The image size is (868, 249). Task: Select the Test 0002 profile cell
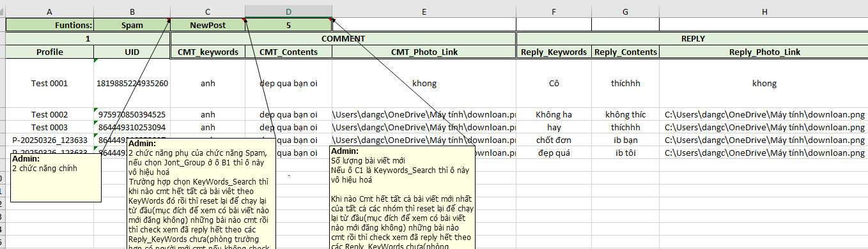[50, 115]
